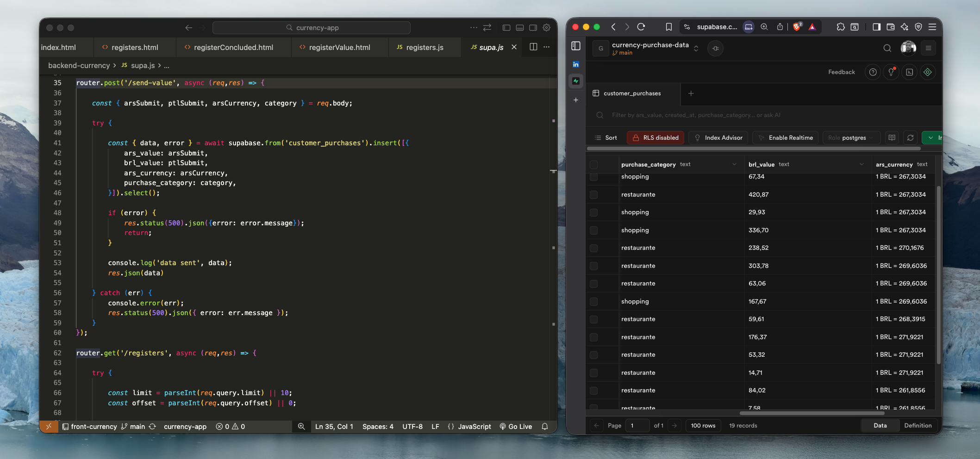980x459 pixels.
Task: Select checkbox for 238,52 row
Action: (593, 248)
